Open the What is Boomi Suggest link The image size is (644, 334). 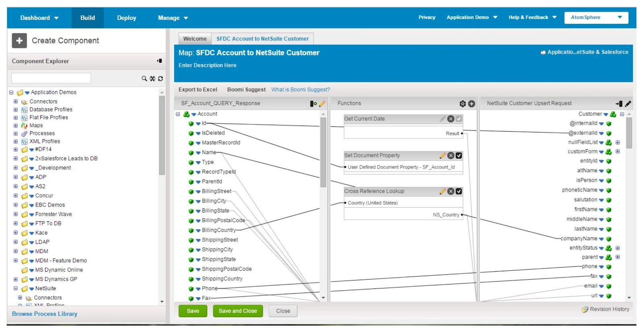click(x=300, y=90)
